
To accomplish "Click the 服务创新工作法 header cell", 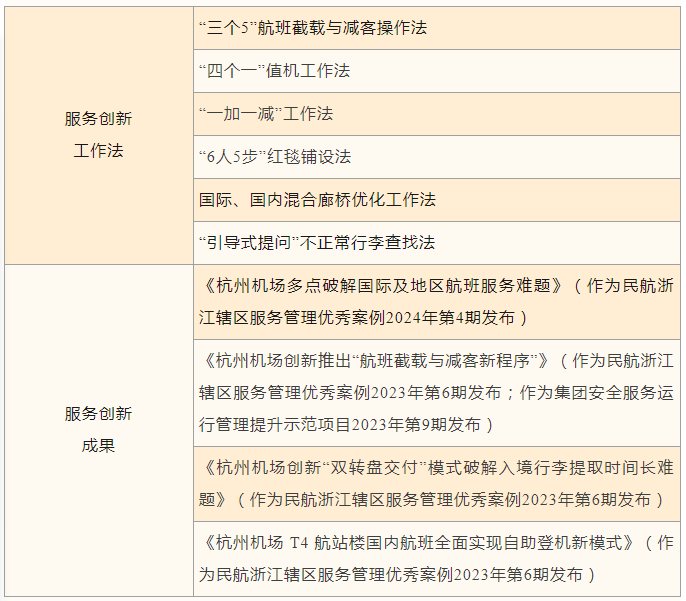I will point(99,135).
